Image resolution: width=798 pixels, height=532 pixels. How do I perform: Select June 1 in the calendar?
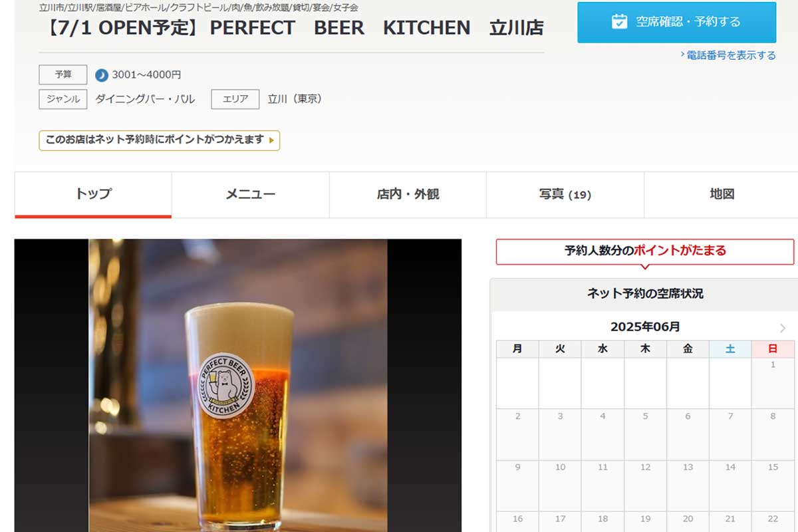click(x=773, y=383)
